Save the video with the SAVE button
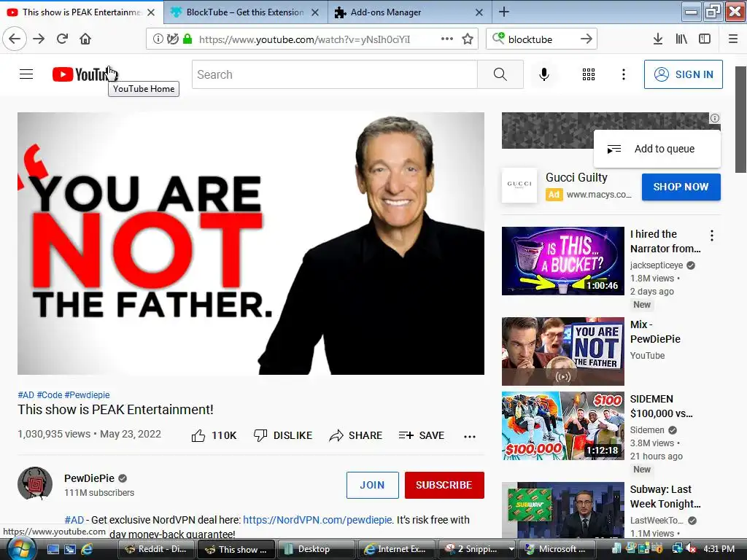This screenshot has height=560, width=747. click(x=422, y=435)
